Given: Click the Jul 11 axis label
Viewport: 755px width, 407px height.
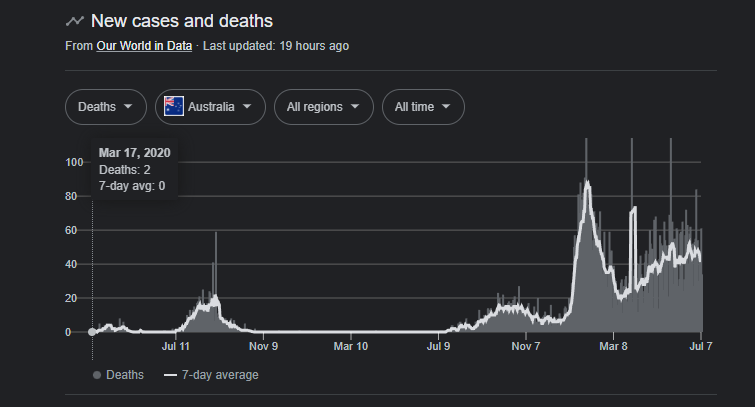Looking at the screenshot, I should coord(175,347).
